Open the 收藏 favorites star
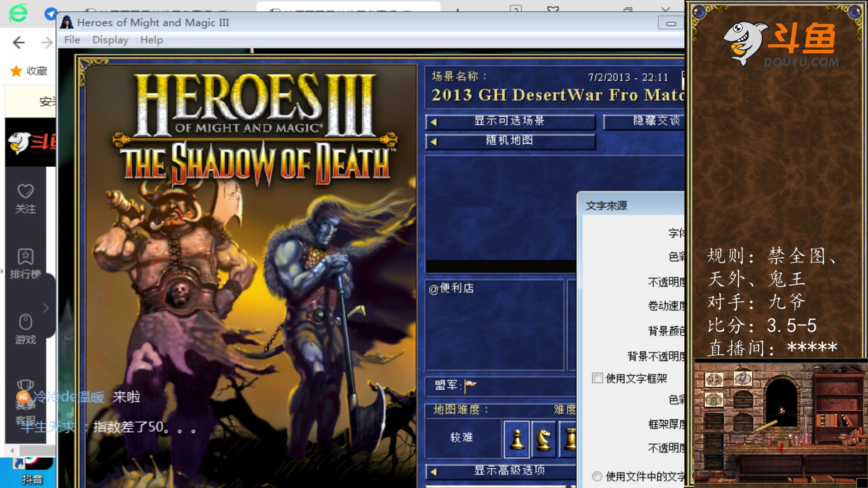 point(16,71)
